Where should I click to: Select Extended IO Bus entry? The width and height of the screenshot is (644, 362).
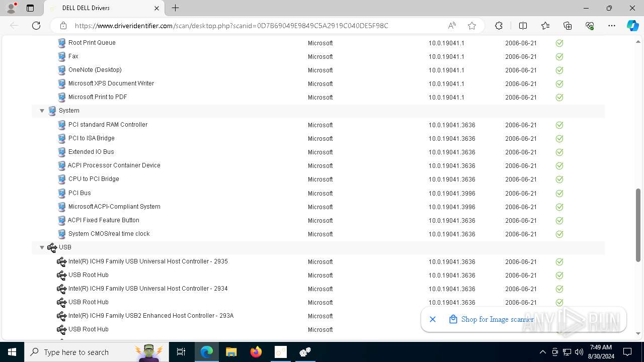pyautogui.click(x=91, y=152)
